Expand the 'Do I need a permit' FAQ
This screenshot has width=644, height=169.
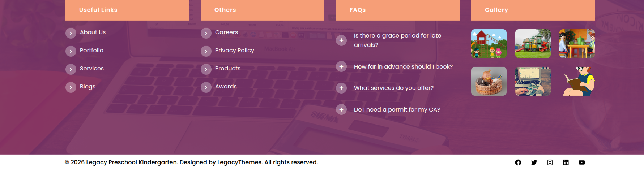pyautogui.click(x=341, y=109)
